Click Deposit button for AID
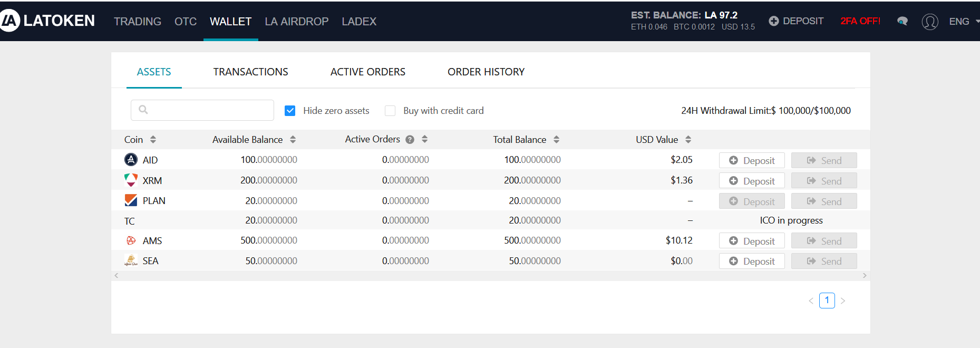 (x=752, y=160)
